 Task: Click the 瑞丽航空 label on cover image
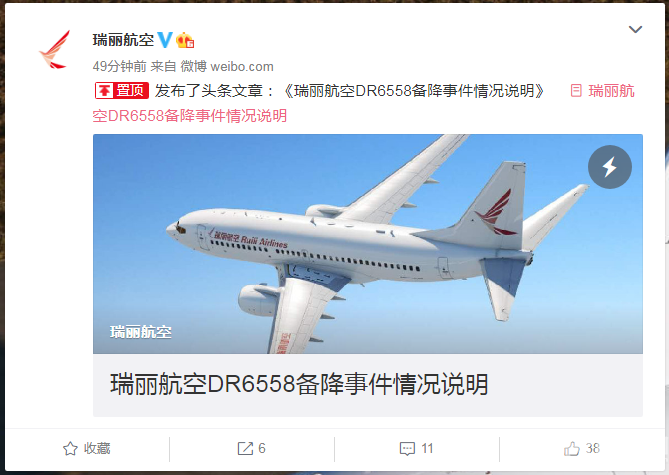[x=140, y=332]
